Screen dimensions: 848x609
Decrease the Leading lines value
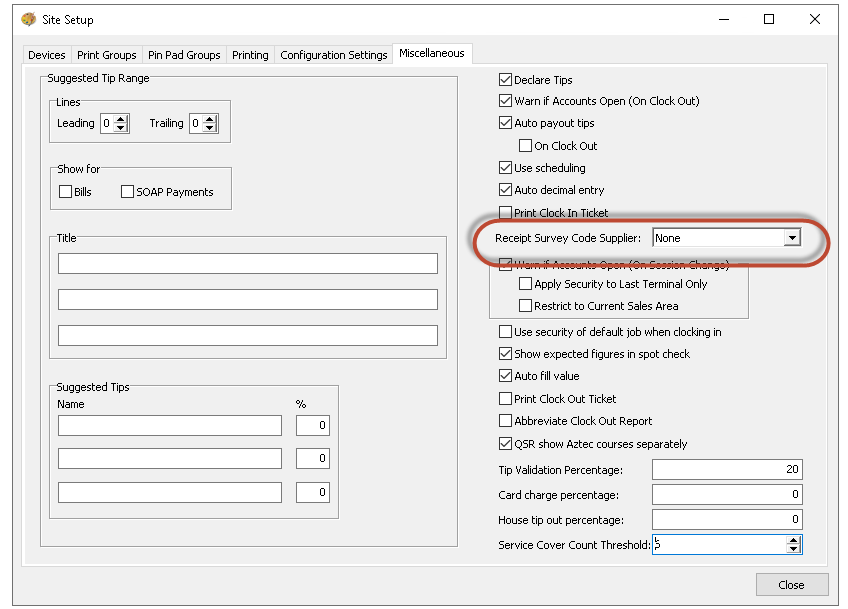[121, 128]
